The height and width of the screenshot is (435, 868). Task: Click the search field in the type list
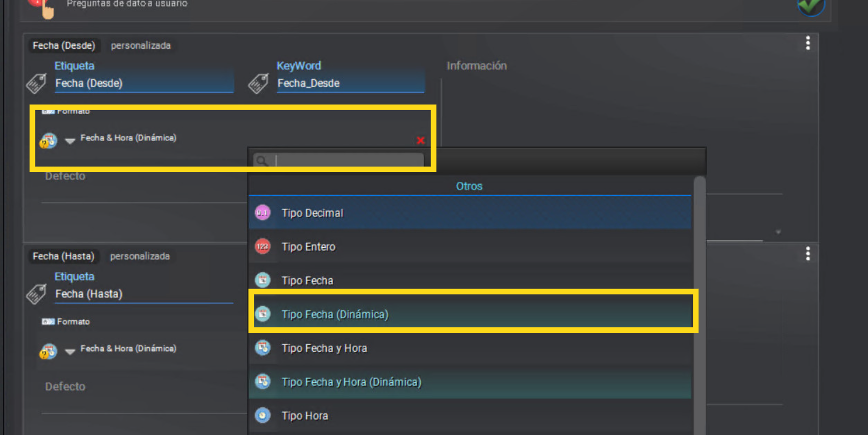[339, 161]
